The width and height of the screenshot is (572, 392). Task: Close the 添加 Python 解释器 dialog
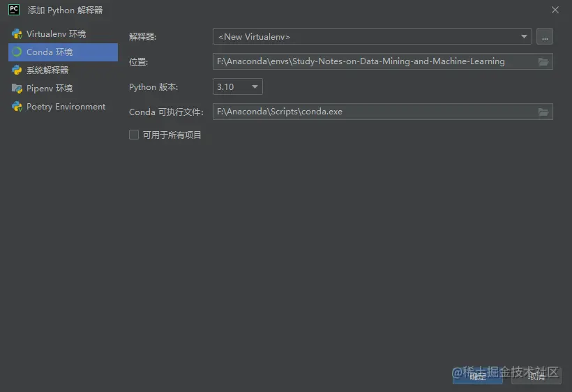tap(555, 10)
